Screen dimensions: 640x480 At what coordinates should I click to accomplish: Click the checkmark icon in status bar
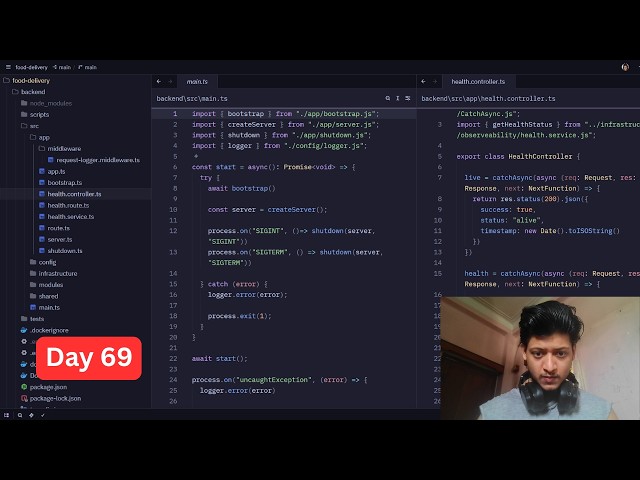point(43,415)
